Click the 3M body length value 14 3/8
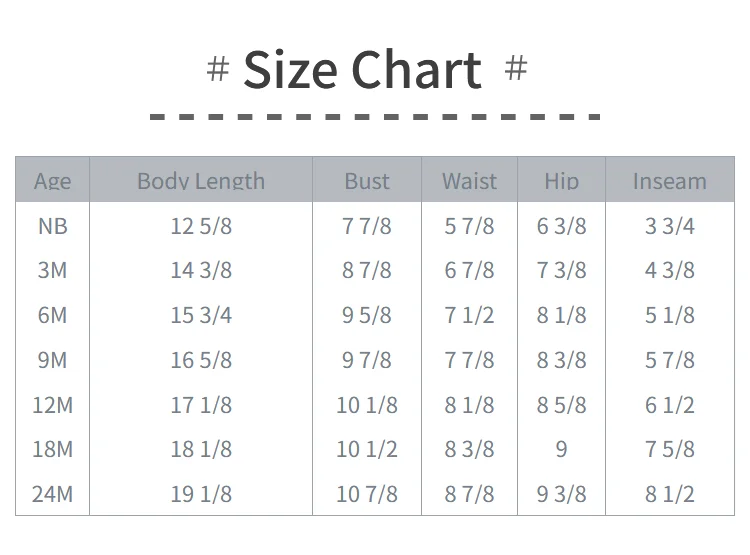This screenshot has height=555, width=750. pos(201,270)
